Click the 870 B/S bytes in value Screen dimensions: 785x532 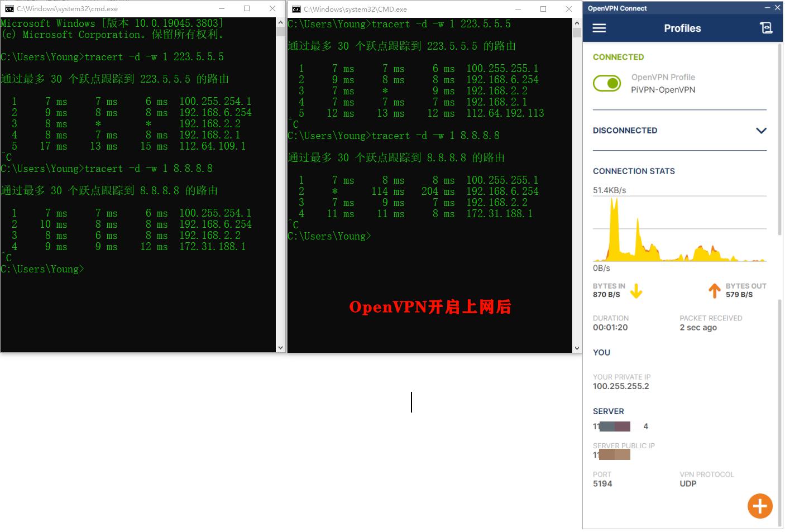pyautogui.click(x=606, y=295)
